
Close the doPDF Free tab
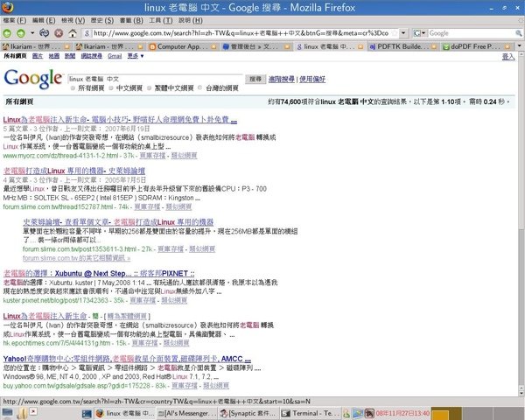click(507, 46)
